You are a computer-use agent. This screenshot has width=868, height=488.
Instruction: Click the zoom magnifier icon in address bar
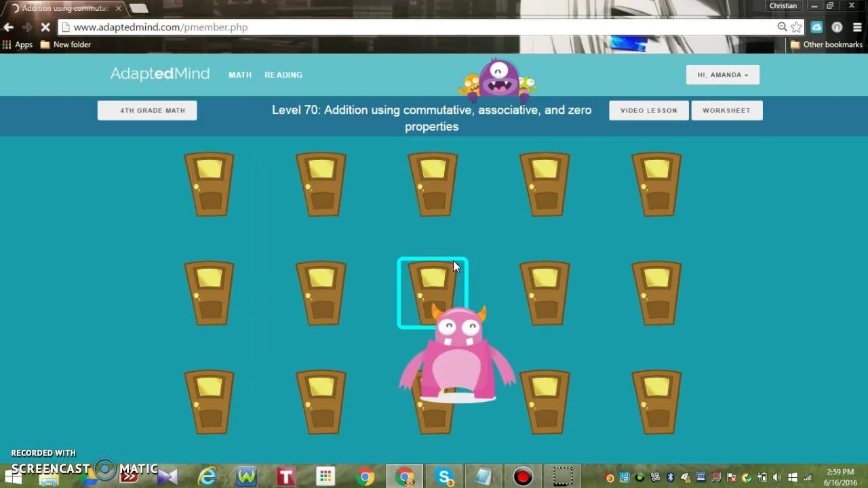[x=782, y=27]
